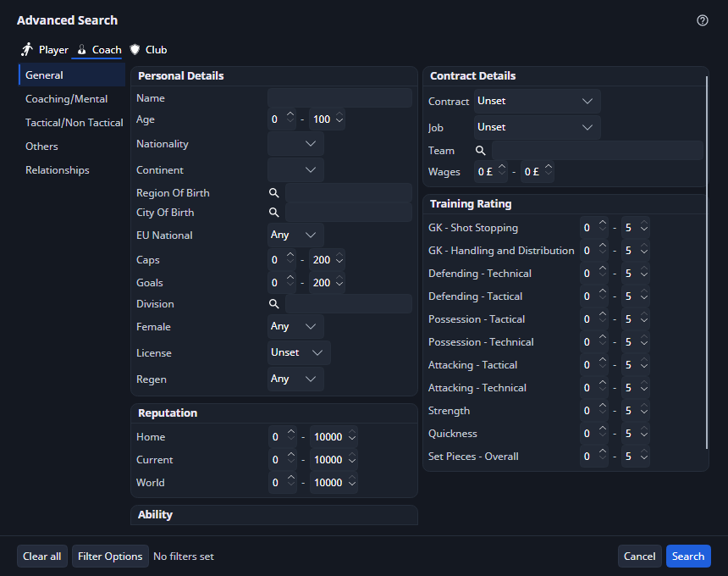Viewport: 728px width, 576px height.
Task: Open the Continent dropdown
Action: click(x=295, y=170)
